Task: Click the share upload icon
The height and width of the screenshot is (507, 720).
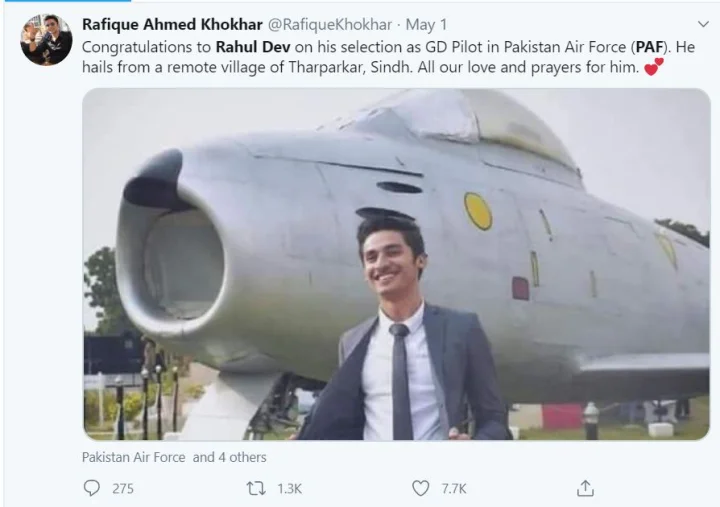Action: (x=585, y=488)
